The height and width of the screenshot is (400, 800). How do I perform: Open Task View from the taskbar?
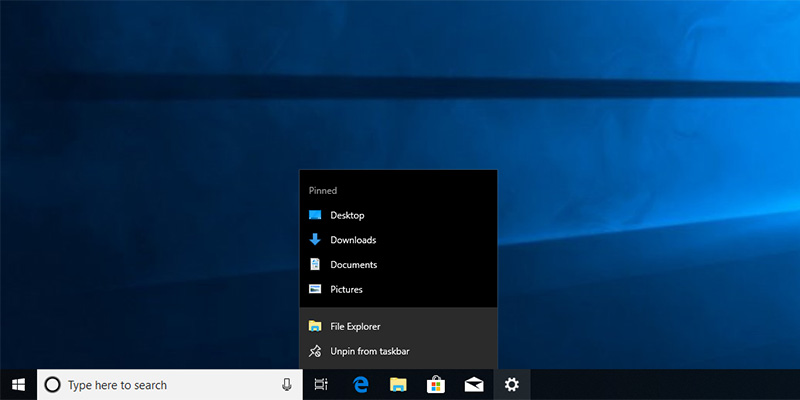click(321, 384)
